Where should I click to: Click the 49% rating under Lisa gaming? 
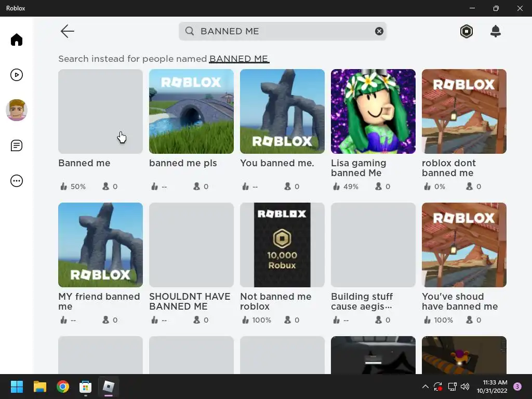tap(351, 187)
